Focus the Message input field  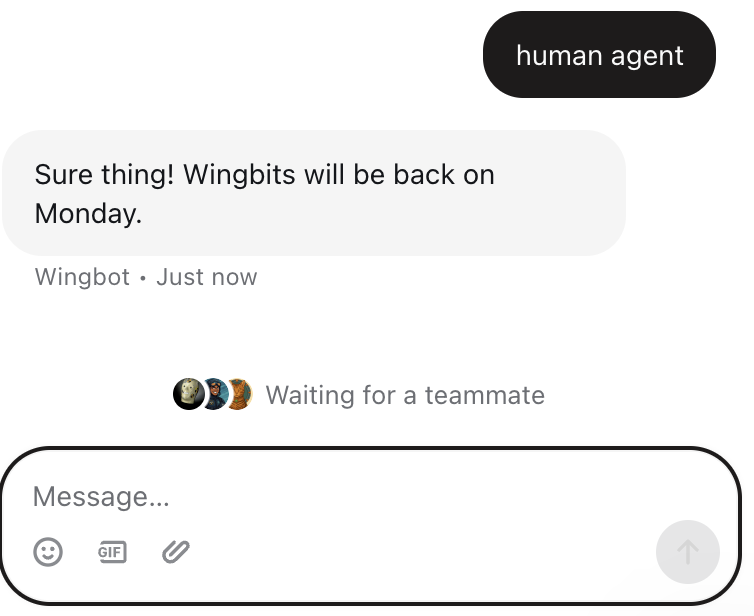point(370,525)
